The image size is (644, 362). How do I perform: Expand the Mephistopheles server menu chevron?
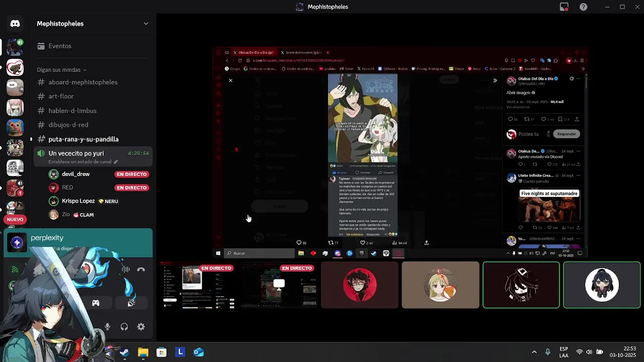tap(146, 24)
